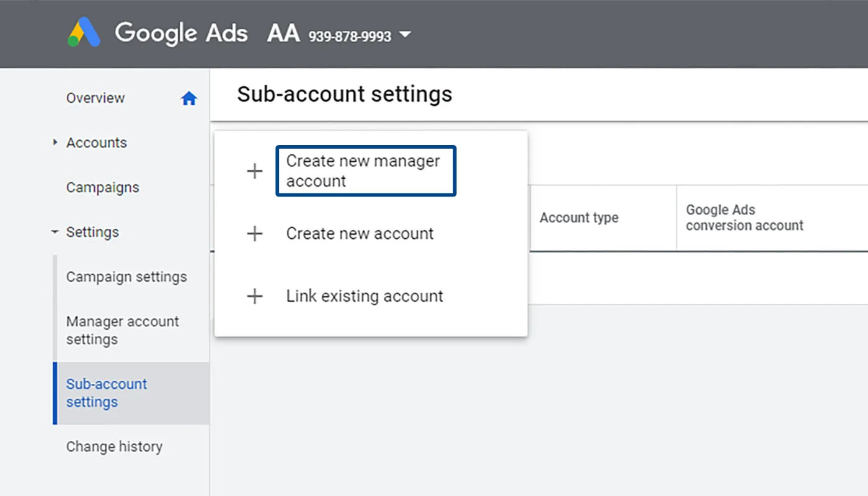Click the Google Ads conversion account column header

click(x=745, y=218)
